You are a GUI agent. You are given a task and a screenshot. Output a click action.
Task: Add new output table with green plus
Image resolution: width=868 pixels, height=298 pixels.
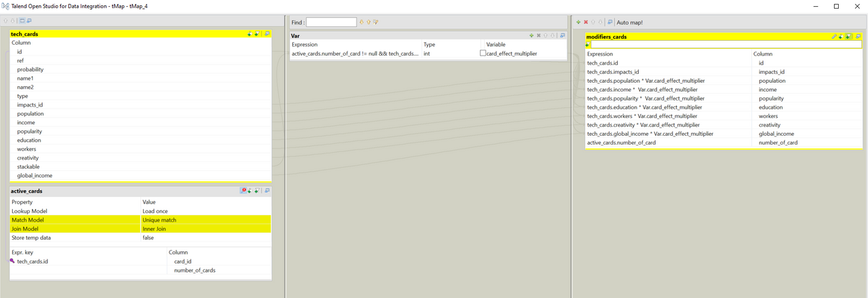click(578, 22)
